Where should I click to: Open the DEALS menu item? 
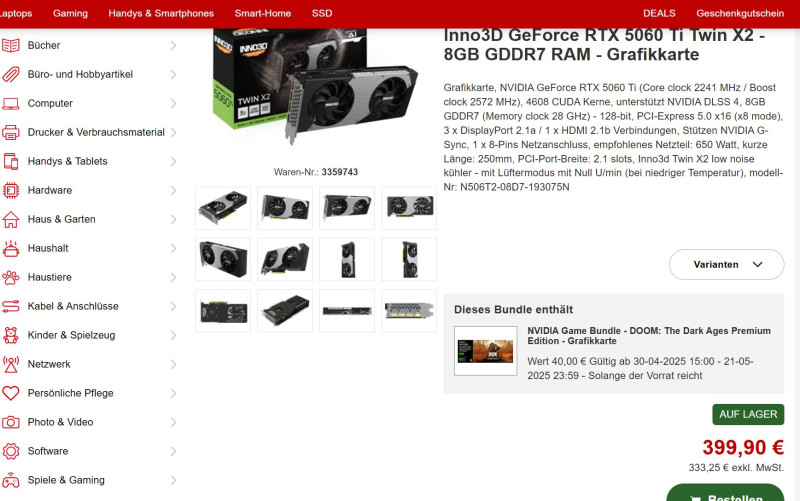click(659, 13)
